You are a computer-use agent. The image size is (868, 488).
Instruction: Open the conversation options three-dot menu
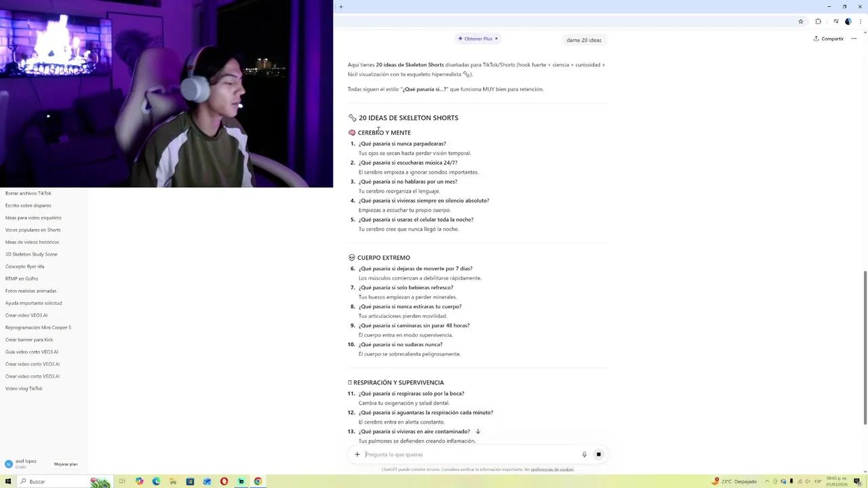(854, 39)
